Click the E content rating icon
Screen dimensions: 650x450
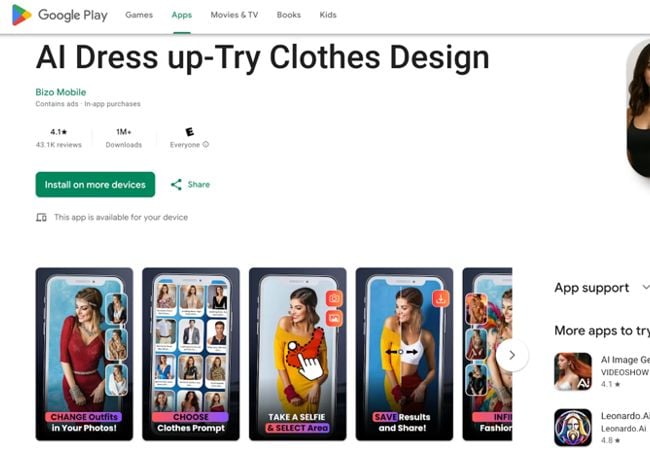(189, 132)
